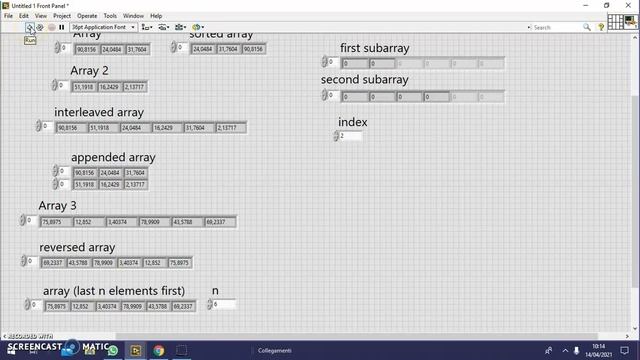Click the connector pane grid icon

[615, 22]
